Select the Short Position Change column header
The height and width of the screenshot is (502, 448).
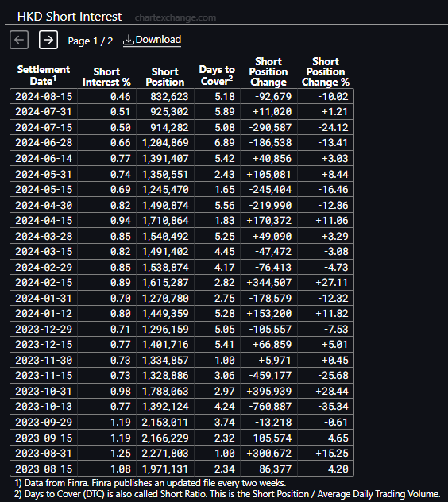[x=268, y=71]
